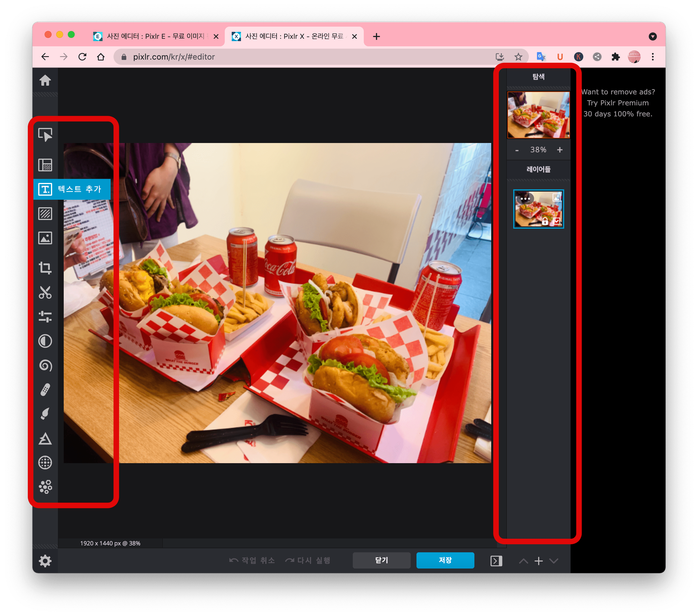The width and height of the screenshot is (698, 616).
Task: Move layer down with chevron arrow
Action: [x=553, y=561]
